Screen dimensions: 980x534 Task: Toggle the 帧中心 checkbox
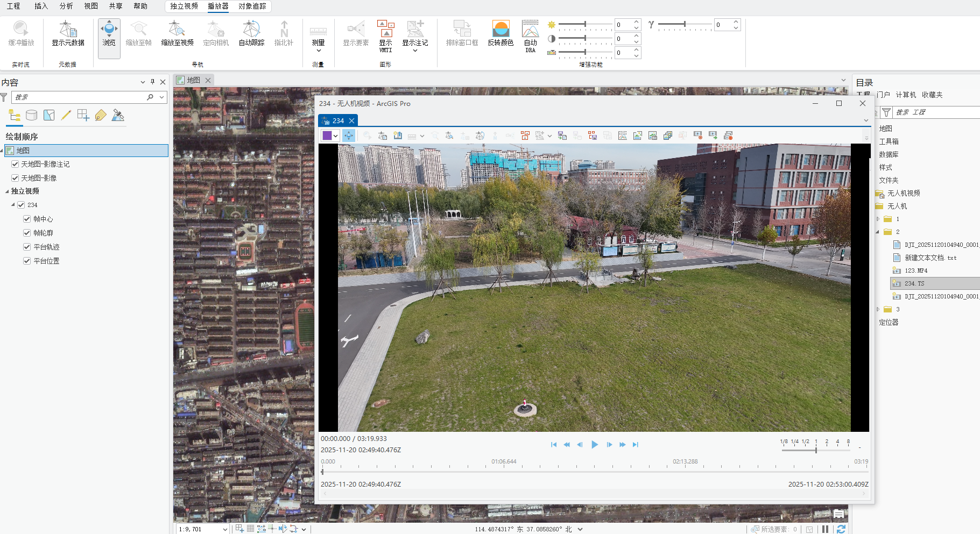click(x=27, y=219)
